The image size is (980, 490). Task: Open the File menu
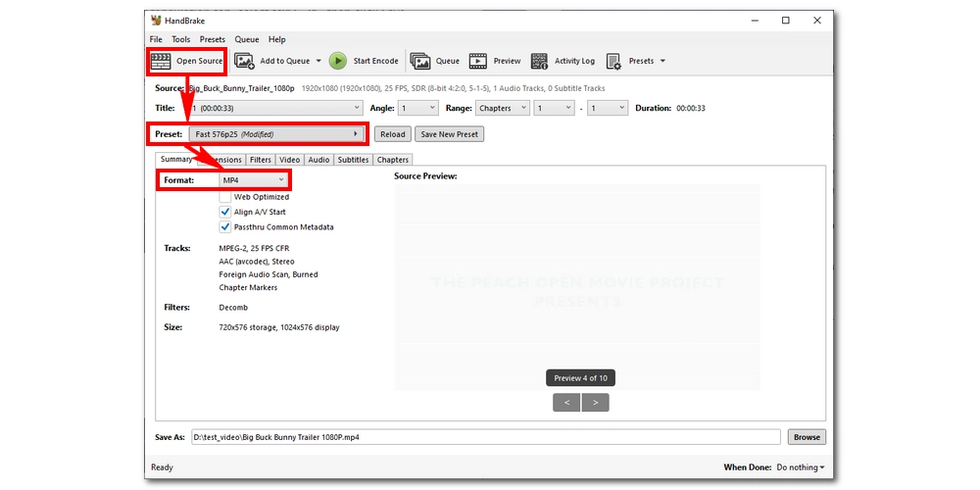coord(156,39)
